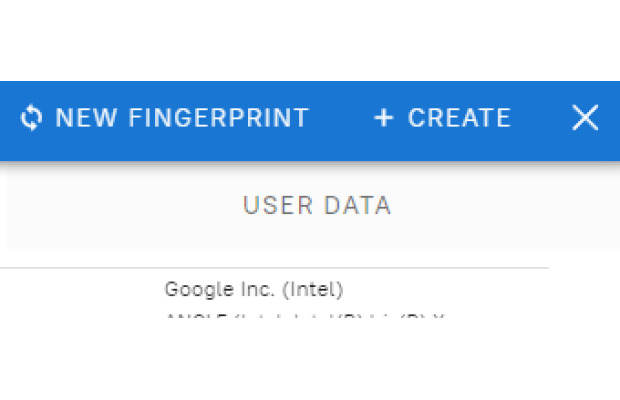Click the circular refresh arrows icon

pyautogui.click(x=31, y=118)
